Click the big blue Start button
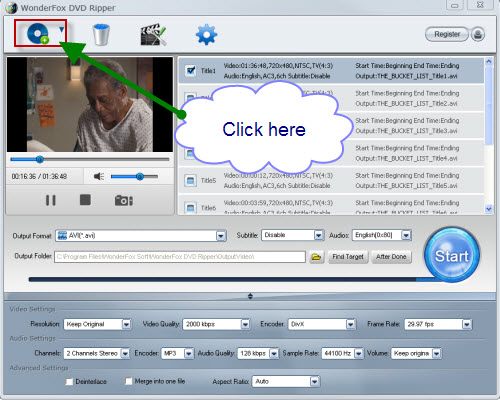The width and height of the screenshot is (500, 400). (x=451, y=255)
